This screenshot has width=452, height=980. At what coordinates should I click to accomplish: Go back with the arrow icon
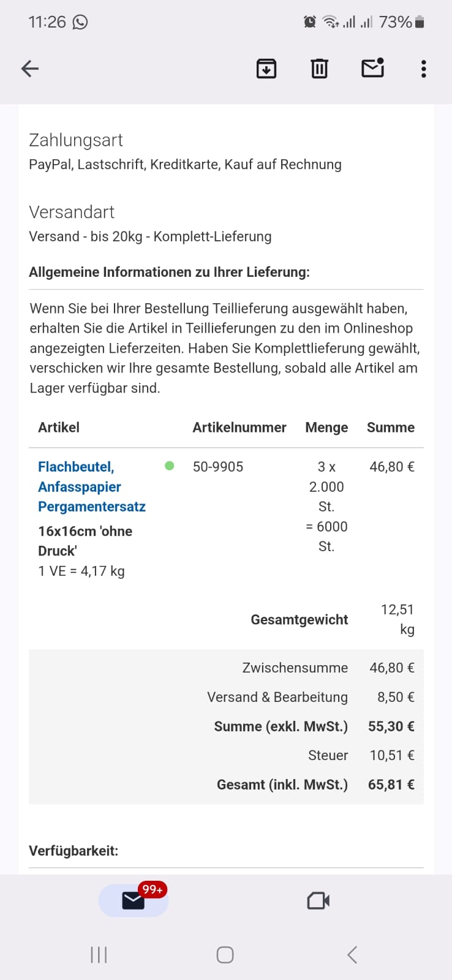(x=30, y=69)
